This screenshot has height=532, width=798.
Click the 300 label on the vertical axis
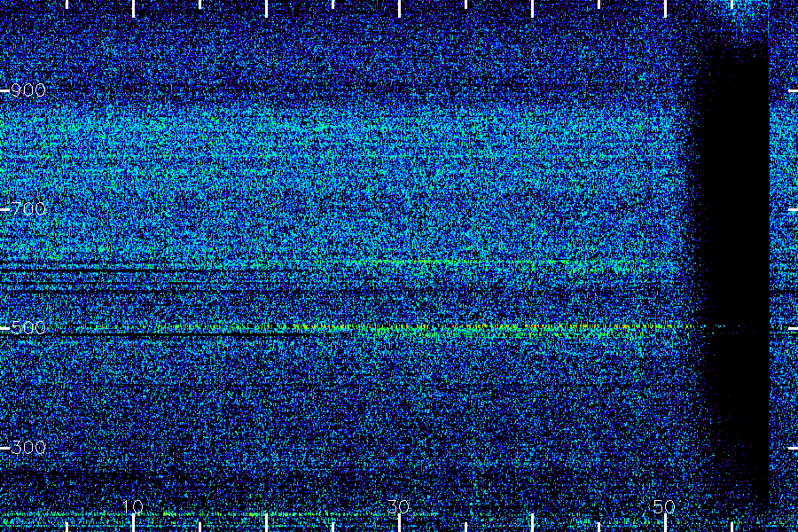[x=28, y=448]
